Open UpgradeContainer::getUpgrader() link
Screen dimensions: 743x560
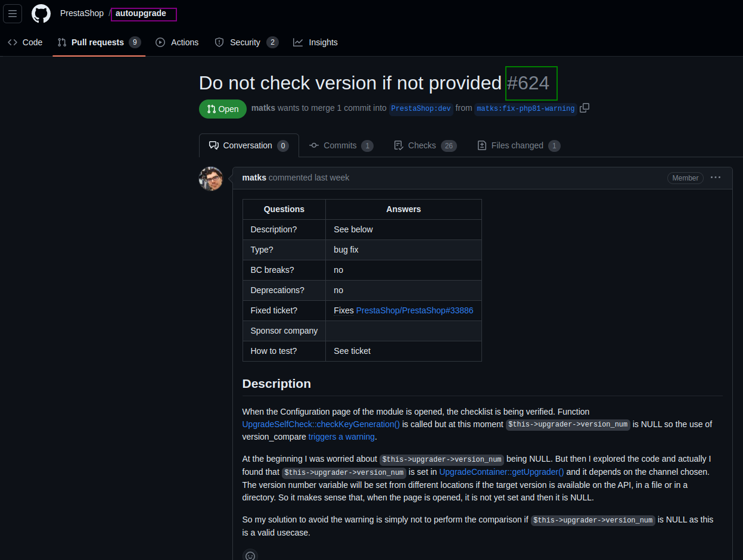point(501,472)
